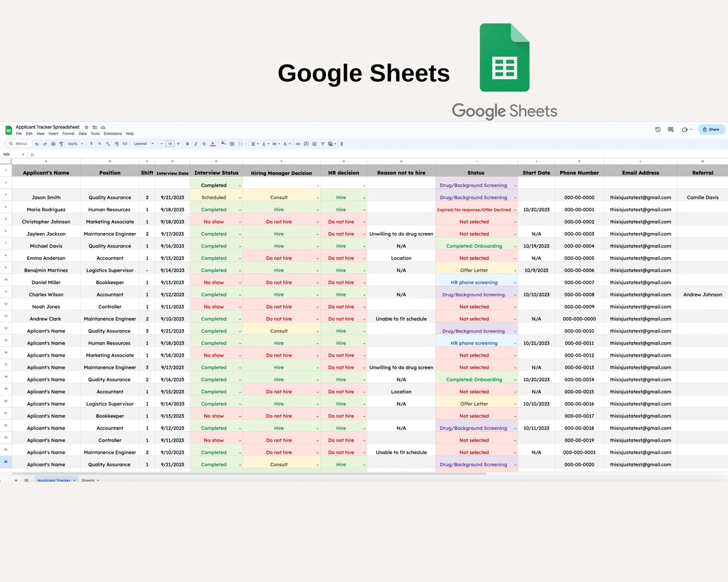Click the Format as currency icon
728x582 pixels.
pyautogui.click(x=91, y=144)
